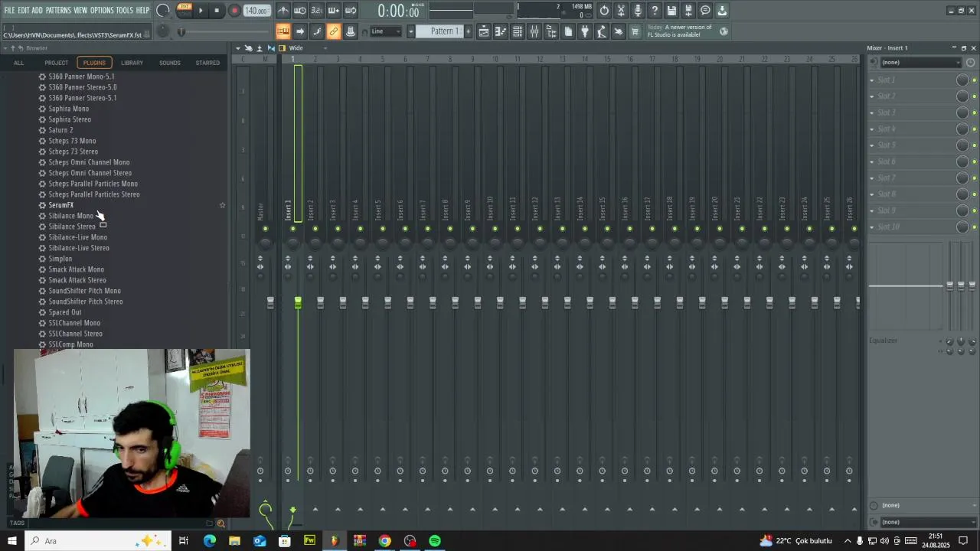Open Slot 3 options arrow
The height and width of the screenshot is (551, 980).
(x=871, y=112)
